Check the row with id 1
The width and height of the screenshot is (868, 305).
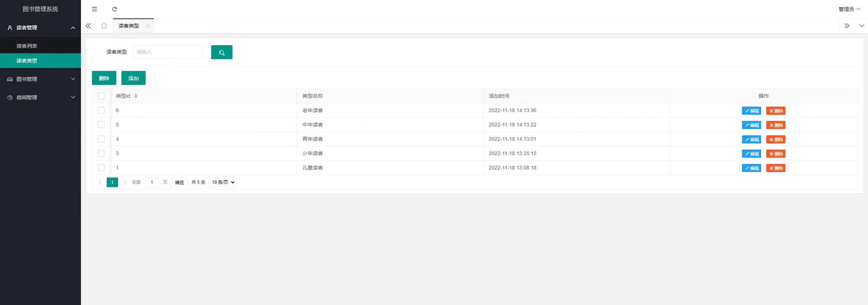coord(101,168)
